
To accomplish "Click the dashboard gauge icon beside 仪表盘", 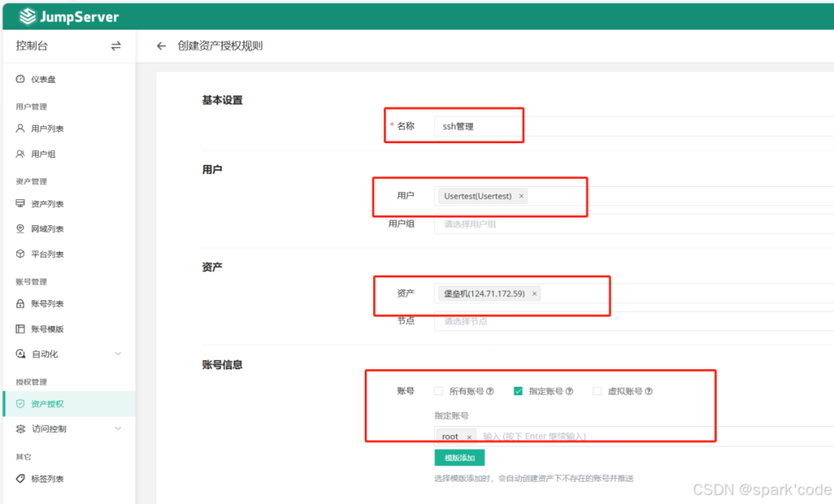I will click(x=20, y=79).
